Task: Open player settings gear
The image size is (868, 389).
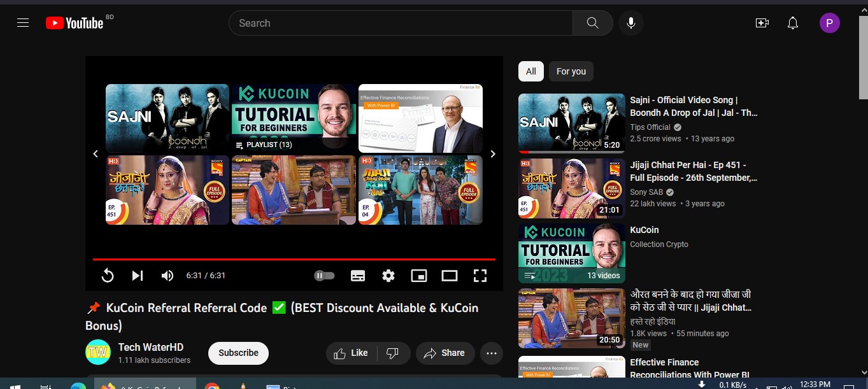Action: click(388, 276)
